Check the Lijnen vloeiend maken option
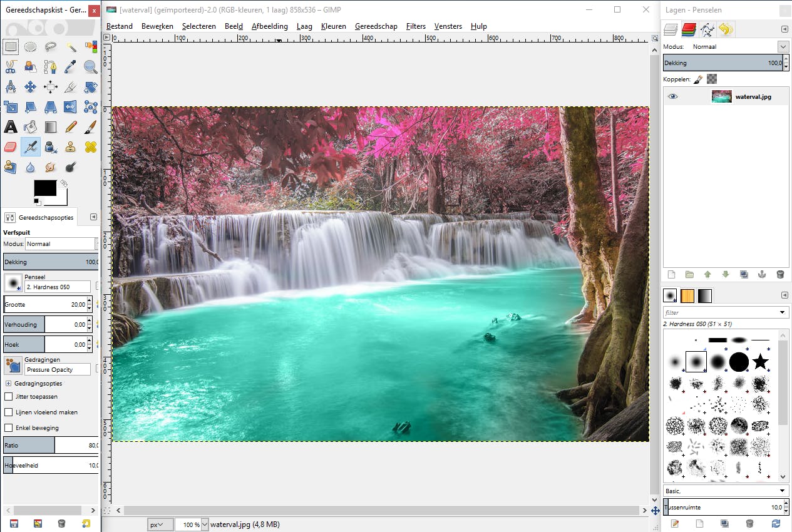 tap(9, 412)
